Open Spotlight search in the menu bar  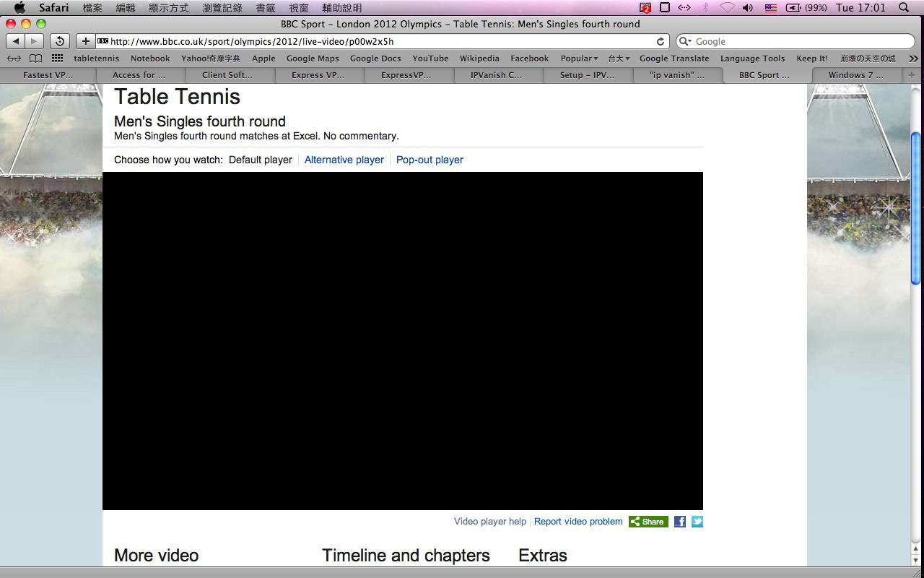(x=905, y=8)
